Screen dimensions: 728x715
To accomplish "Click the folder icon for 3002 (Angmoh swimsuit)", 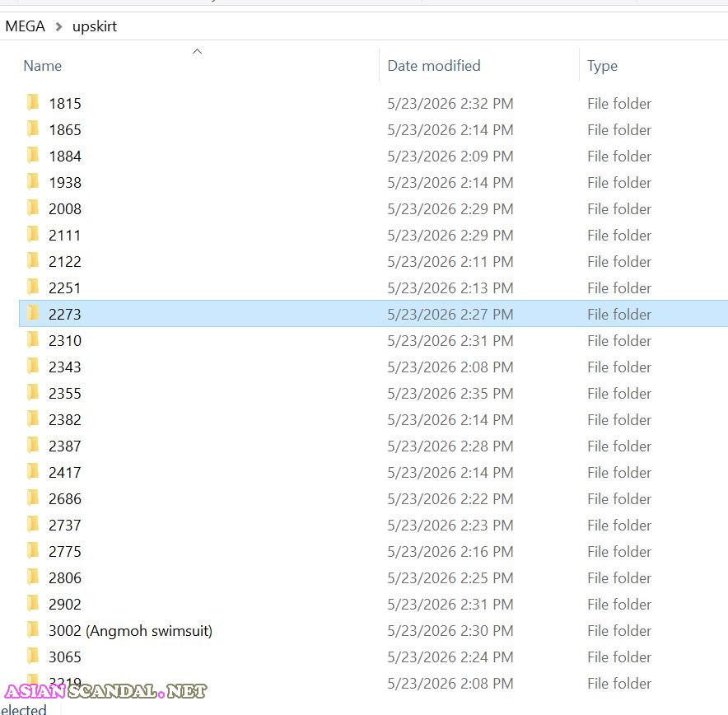I will pos(33,629).
